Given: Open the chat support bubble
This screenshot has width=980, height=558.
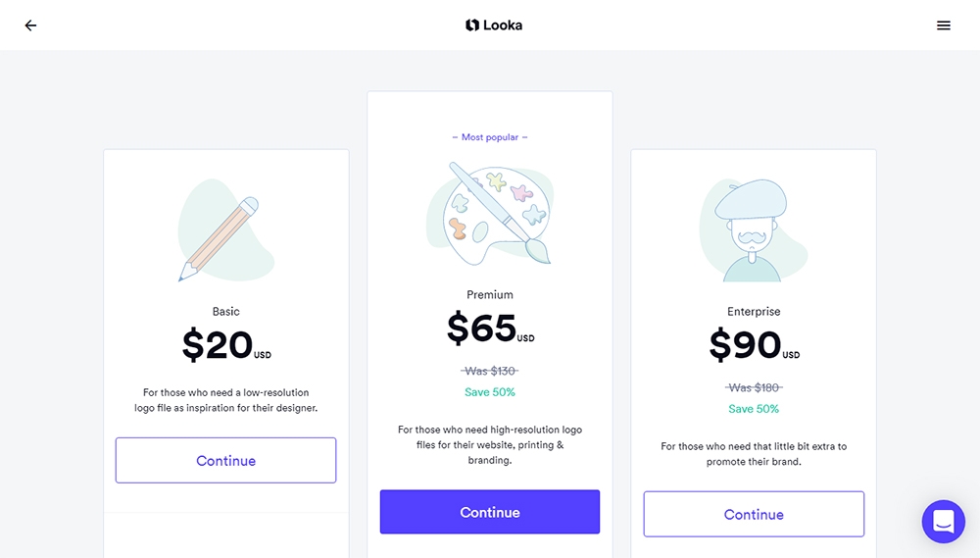Looking at the screenshot, I should (943, 522).
